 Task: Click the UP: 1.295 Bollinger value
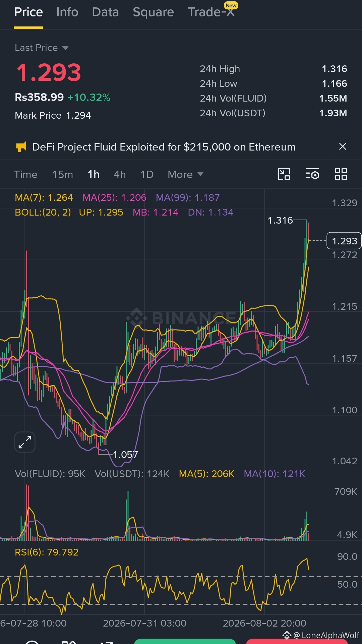101,213
